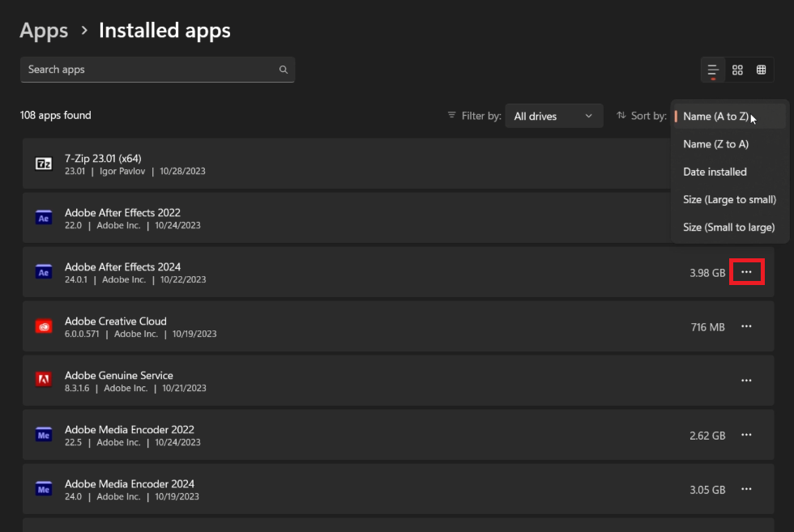Click Adobe Media Encoder 2024 icon
The height and width of the screenshot is (532, 794).
click(44, 489)
